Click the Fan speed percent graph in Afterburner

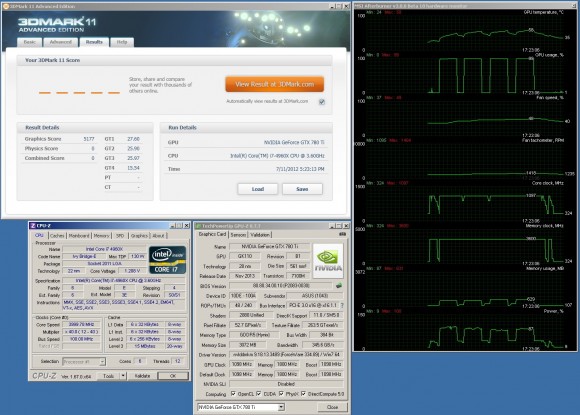(464, 118)
